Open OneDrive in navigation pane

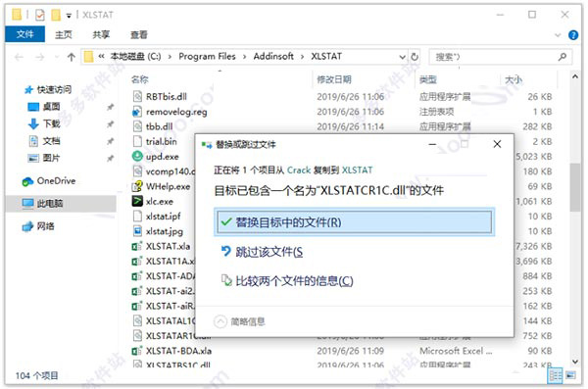(x=49, y=181)
